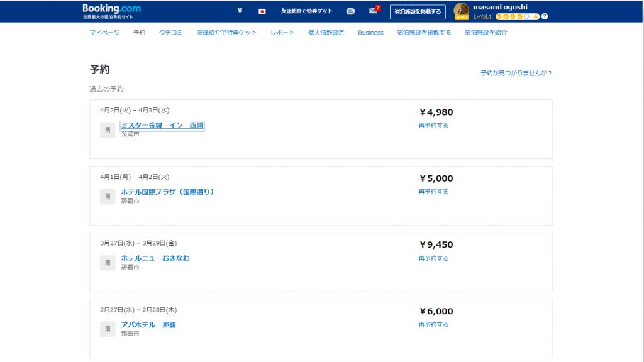Click the hotel icon for ホテル国際プラザ

coord(108,197)
